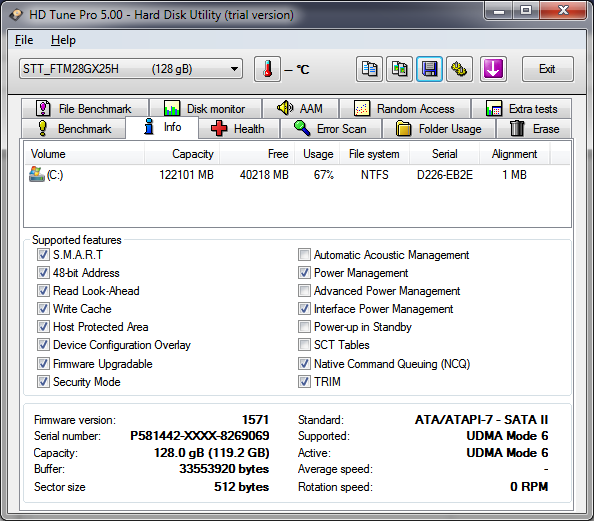The image size is (594, 521).
Task: Click the Exit button
Action: pos(547,69)
